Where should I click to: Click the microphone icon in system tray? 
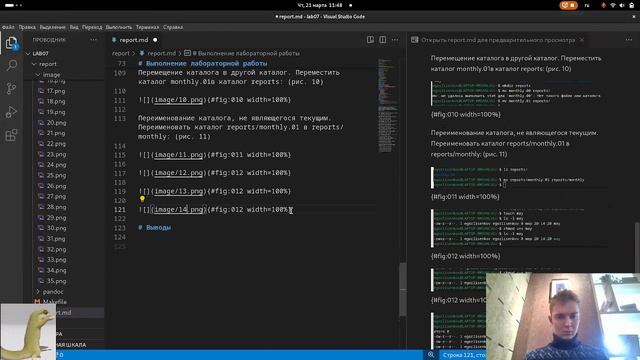(603, 5)
